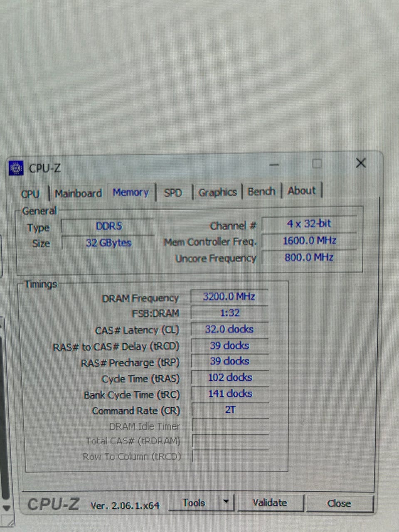
Task: Click the 32 GBytes size field
Action: 108,243
